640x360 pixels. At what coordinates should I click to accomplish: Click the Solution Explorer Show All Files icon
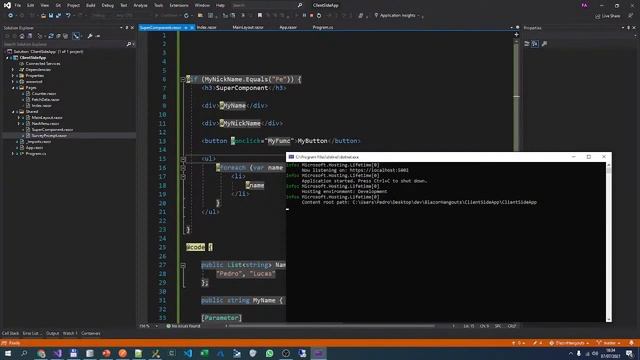coord(65,36)
